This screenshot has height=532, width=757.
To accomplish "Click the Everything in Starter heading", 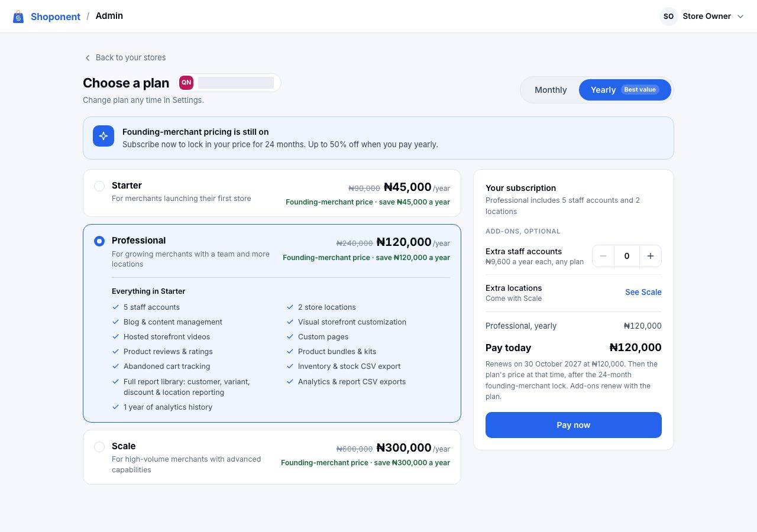I will (x=148, y=291).
